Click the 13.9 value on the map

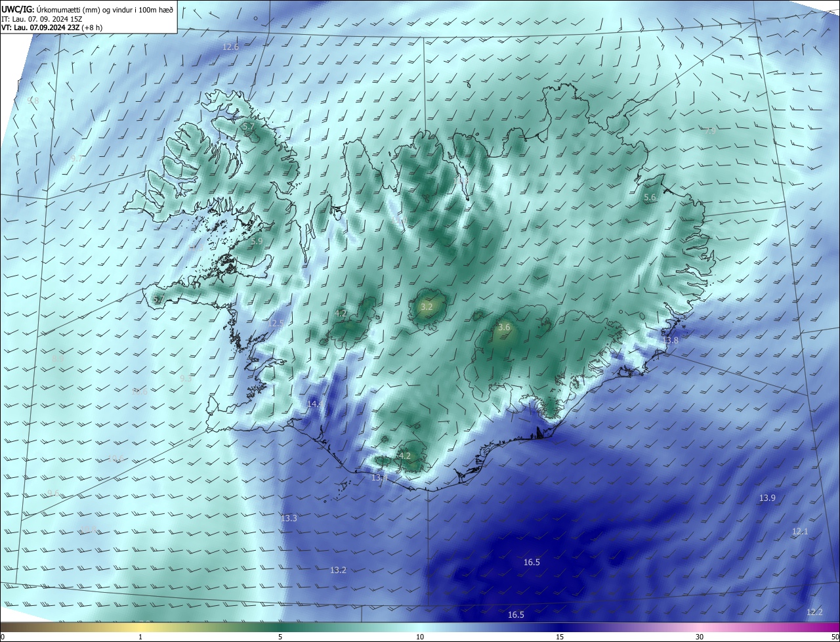767,498
